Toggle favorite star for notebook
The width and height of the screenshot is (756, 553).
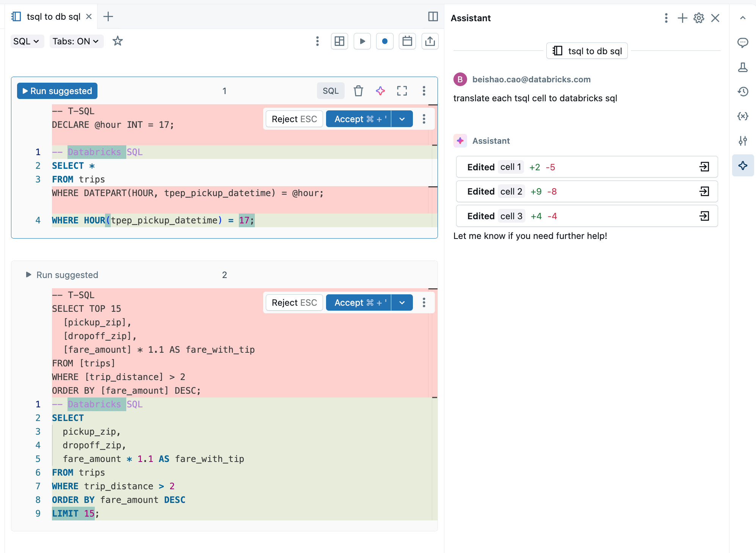[118, 41]
